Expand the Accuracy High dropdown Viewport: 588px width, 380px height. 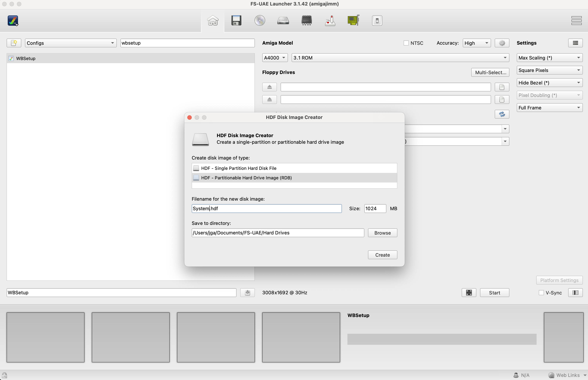tap(476, 43)
